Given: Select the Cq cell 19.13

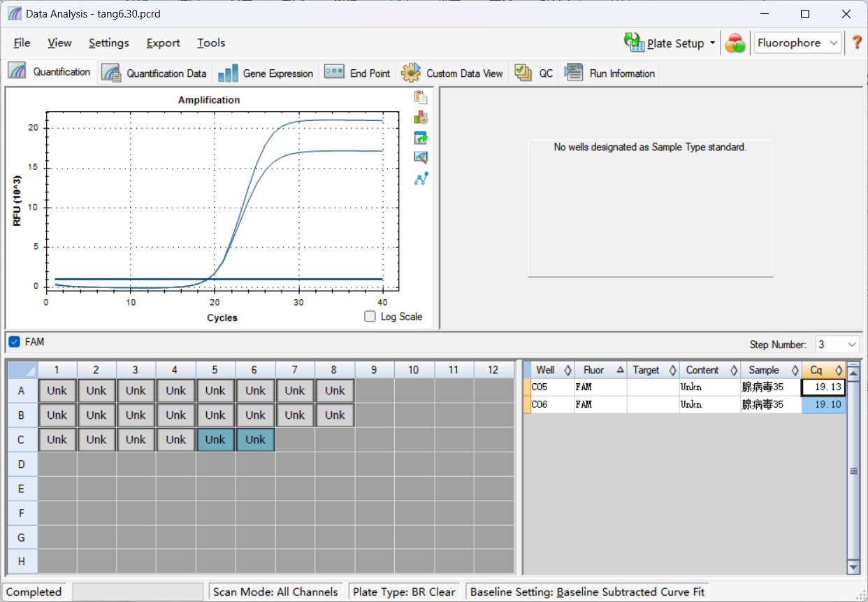Looking at the screenshot, I should (823, 387).
